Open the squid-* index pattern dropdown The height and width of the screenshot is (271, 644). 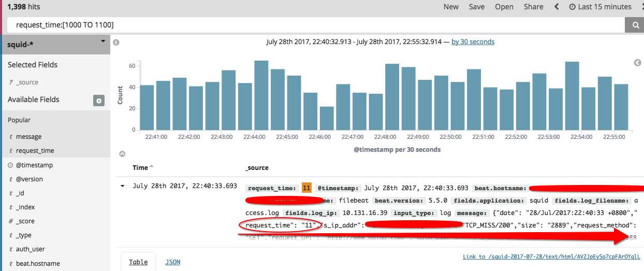[x=55, y=45]
